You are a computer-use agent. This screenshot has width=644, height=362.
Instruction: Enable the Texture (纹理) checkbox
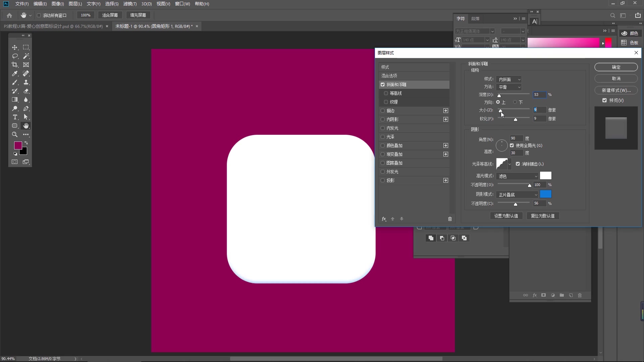[386, 102]
